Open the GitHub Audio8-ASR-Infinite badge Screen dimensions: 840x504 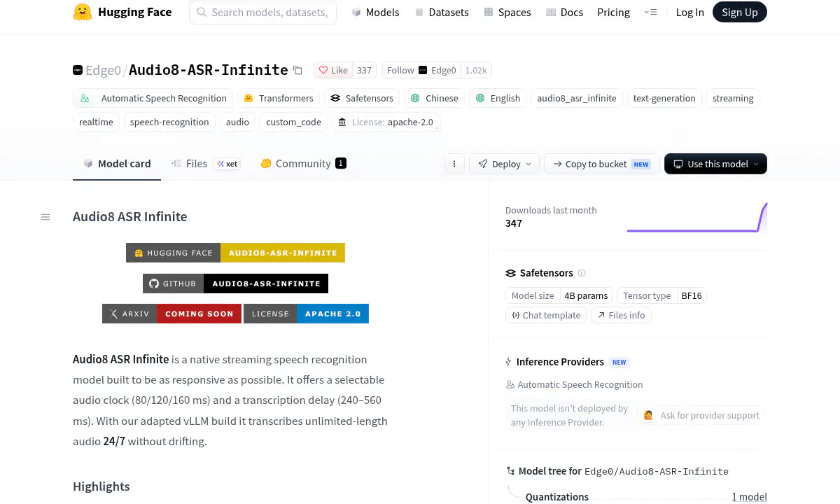point(236,283)
